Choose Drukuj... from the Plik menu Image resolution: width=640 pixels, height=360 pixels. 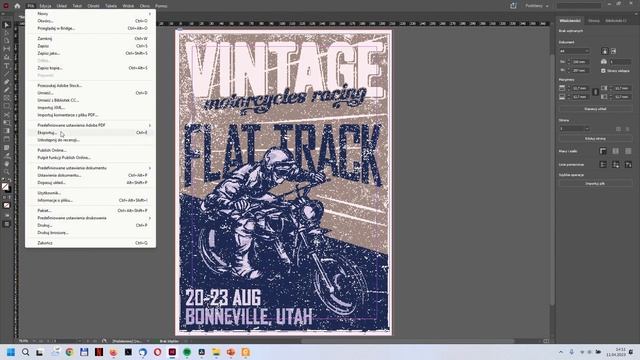pyautogui.click(x=90, y=225)
